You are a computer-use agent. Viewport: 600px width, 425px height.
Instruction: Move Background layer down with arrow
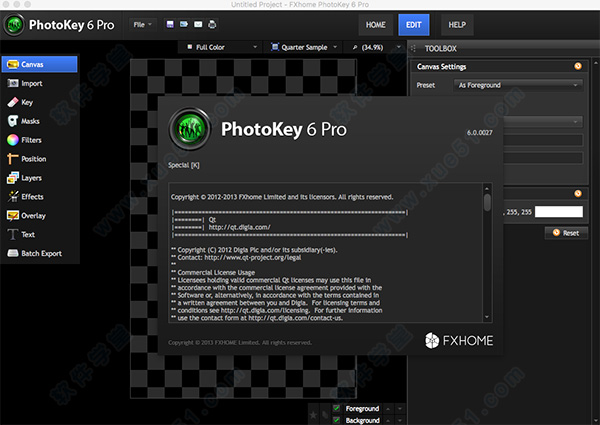(x=400, y=420)
